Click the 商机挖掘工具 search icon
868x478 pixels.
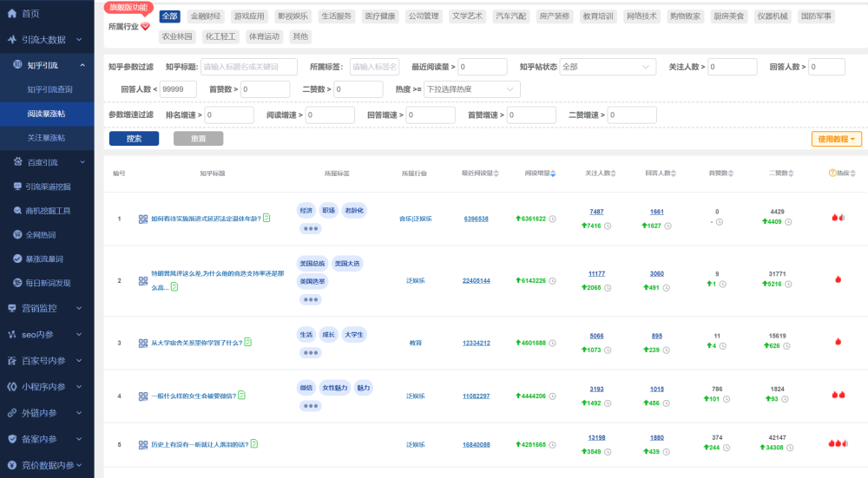17,210
